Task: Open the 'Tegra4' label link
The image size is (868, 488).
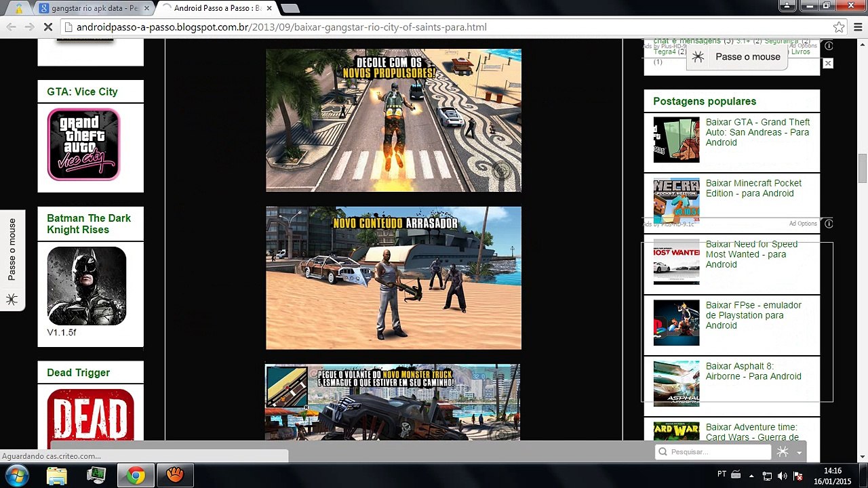Action: tap(665, 52)
